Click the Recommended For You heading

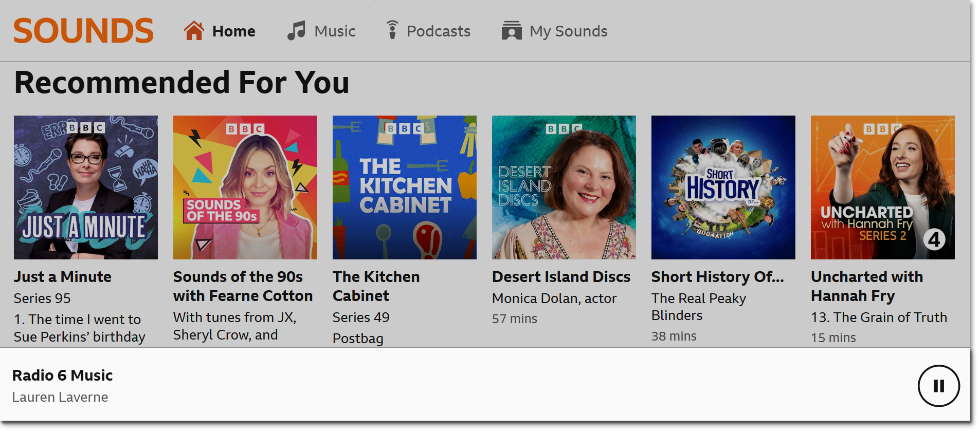point(182,82)
